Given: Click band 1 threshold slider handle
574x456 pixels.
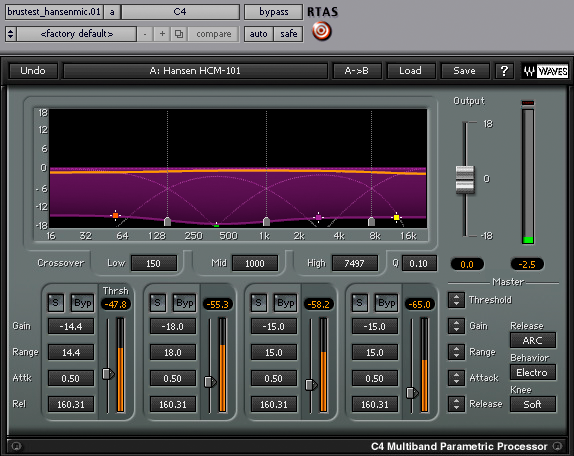Looking at the screenshot, I should click(x=108, y=374).
